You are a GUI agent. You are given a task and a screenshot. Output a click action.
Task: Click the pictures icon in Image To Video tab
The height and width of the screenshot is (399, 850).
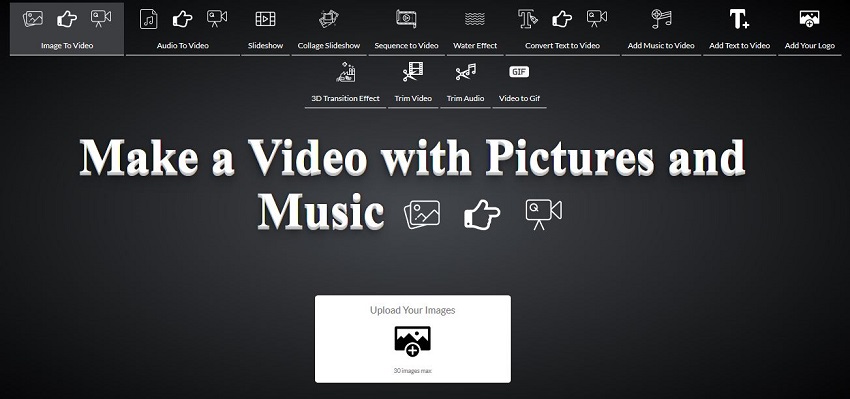point(33,18)
